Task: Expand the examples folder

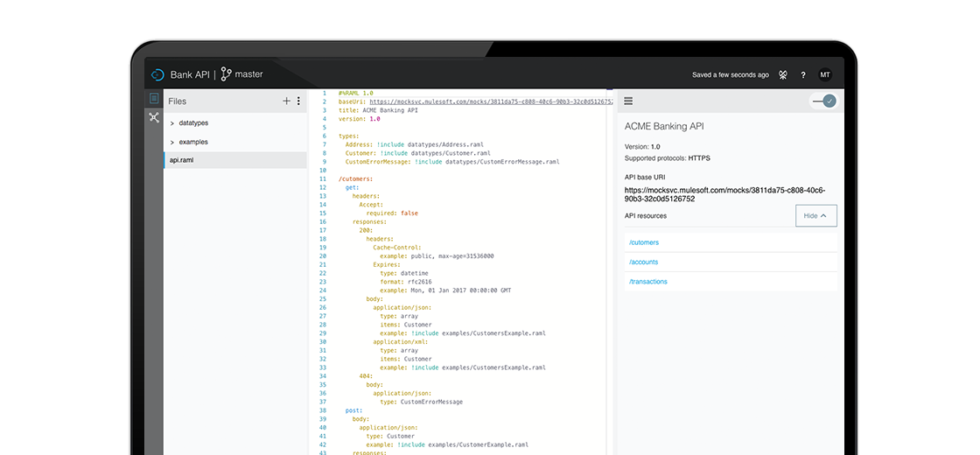Action: click(x=171, y=142)
